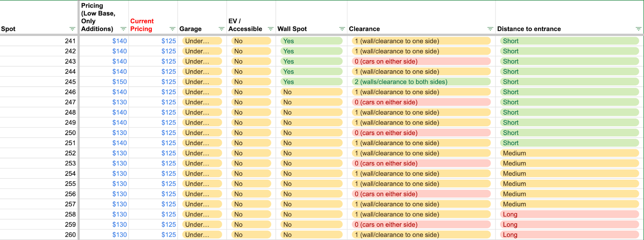Click the Current Pricing header cell
This screenshot has width=644, height=240.
click(153, 17)
